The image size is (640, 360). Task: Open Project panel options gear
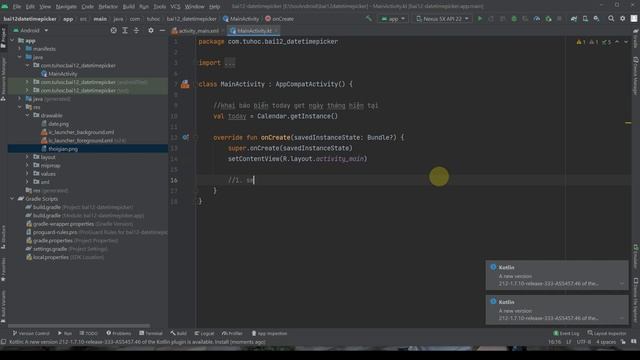tap(151, 31)
